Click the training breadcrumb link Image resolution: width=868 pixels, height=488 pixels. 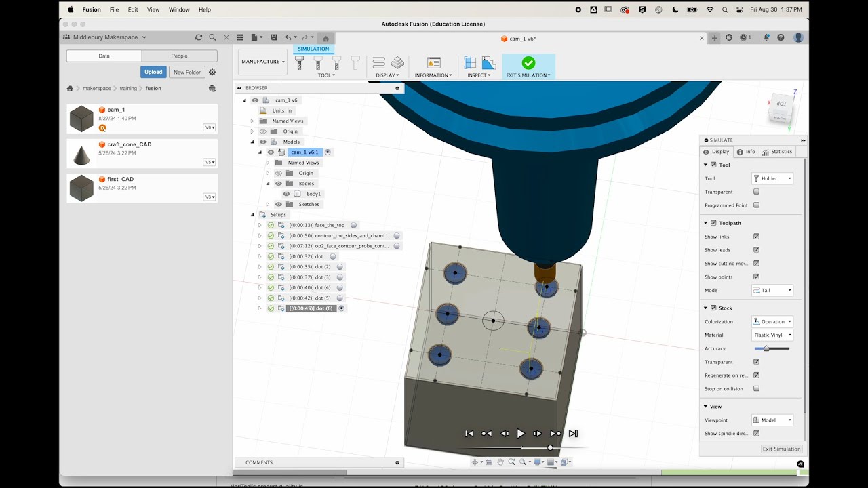pyautogui.click(x=128, y=88)
